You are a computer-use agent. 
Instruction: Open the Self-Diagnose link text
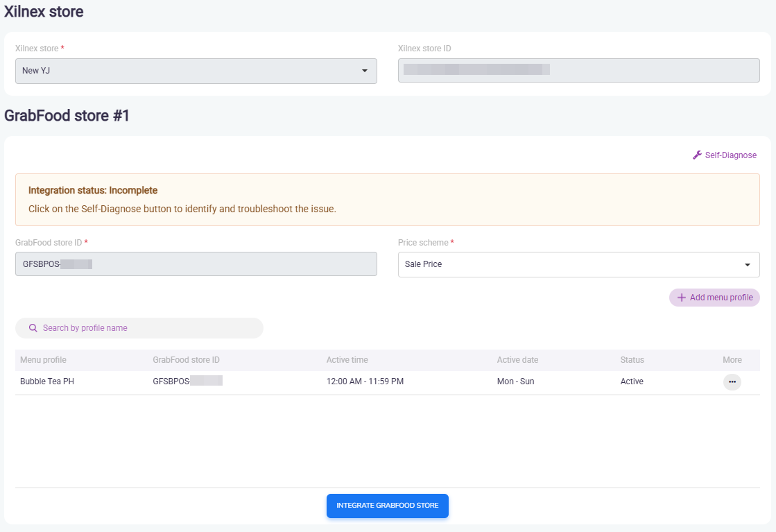[x=730, y=155]
